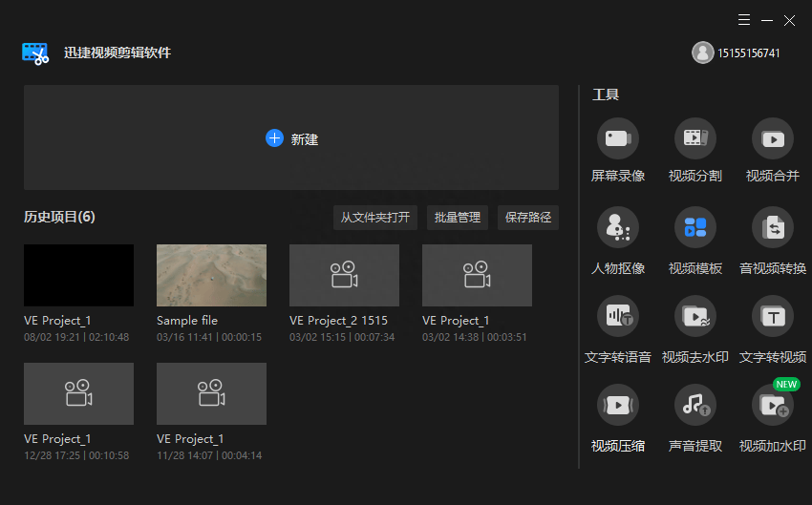Open the VE Project_2 1515 thumbnail
Image resolution: width=812 pixels, height=505 pixels.
[344, 275]
